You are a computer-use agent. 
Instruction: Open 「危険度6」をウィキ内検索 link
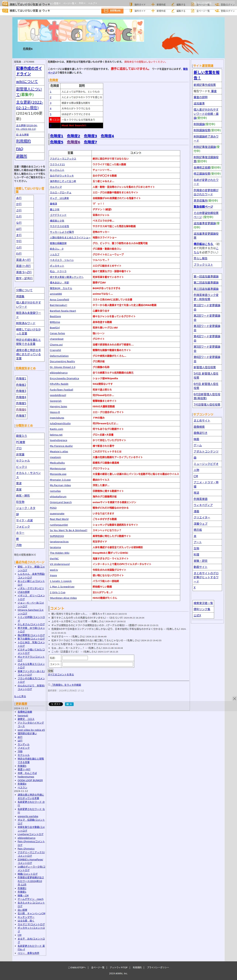[66, 685]
